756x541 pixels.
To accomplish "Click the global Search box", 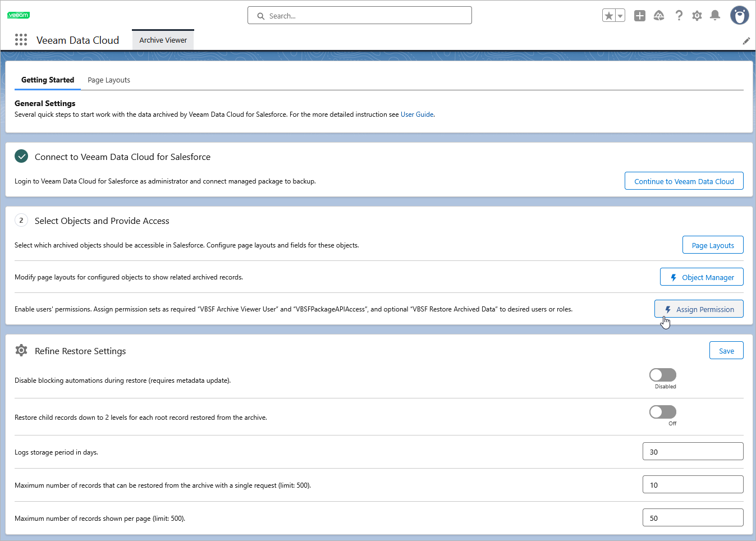I will (x=359, y=16).
